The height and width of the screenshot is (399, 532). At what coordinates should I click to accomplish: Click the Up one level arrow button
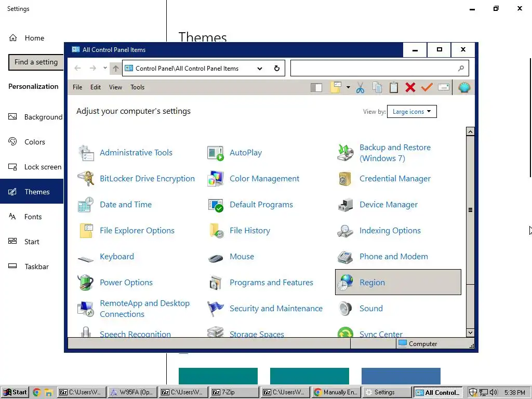click(x=116, y=69)
